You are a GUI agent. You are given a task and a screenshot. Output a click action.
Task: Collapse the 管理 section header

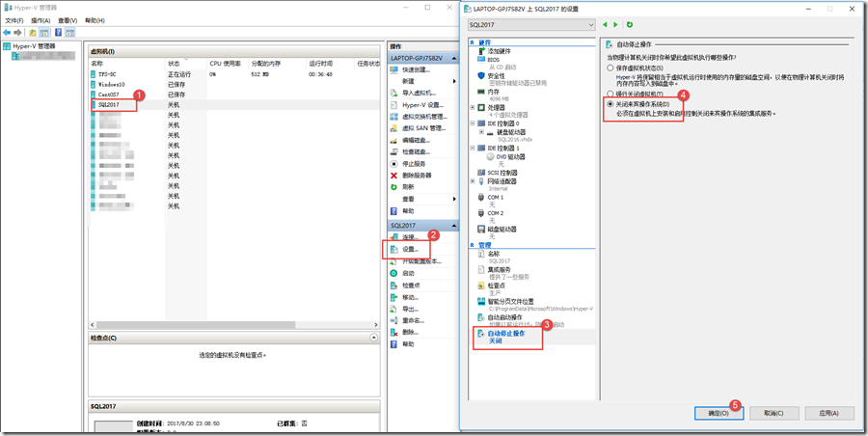472,244
